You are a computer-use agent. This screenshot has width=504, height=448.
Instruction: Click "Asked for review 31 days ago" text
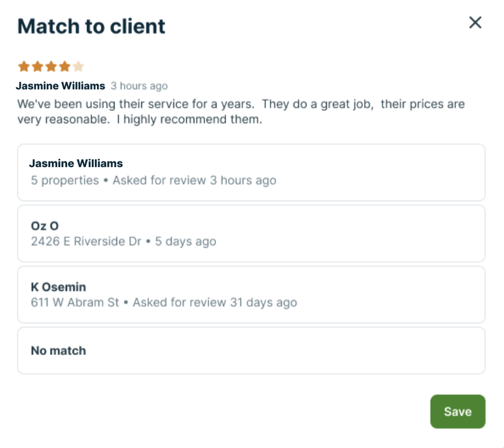(214, 302)
